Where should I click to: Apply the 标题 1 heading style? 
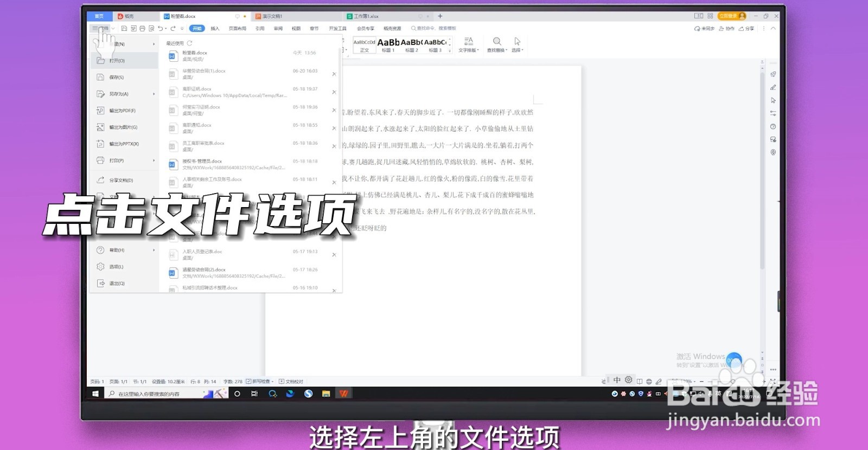388,46
